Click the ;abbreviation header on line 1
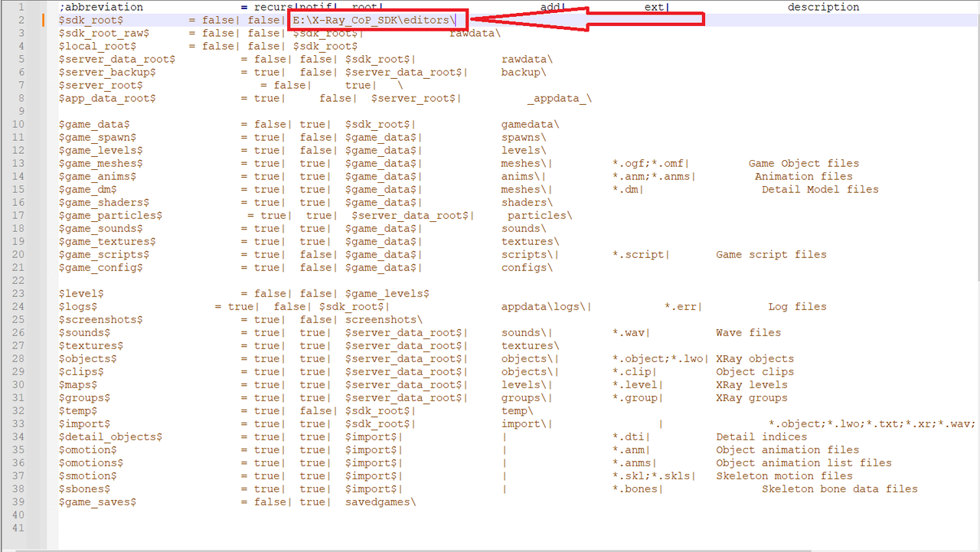The width and height of the screenshot is (980, 552). [x=101, y=7]
